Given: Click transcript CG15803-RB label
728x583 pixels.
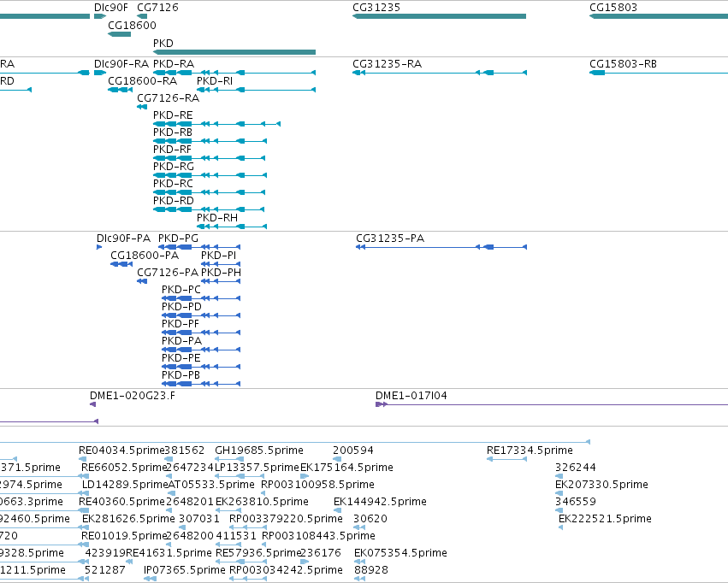Looking at the screenshot, I should coord(623,64).
